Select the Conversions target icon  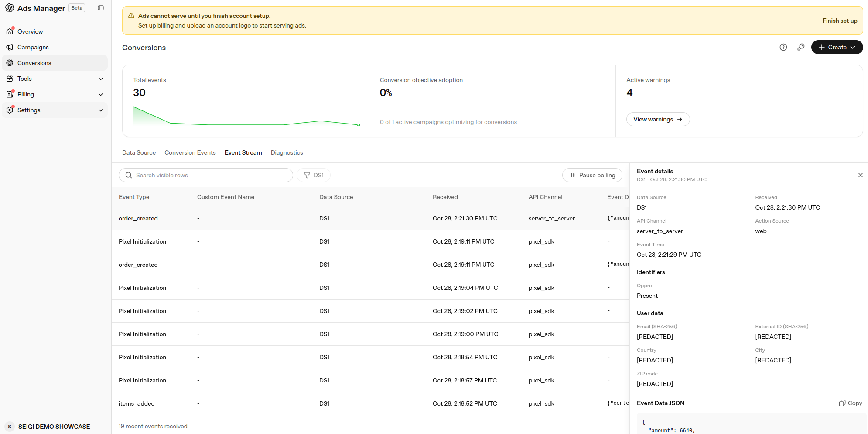[x=10, y=63]
